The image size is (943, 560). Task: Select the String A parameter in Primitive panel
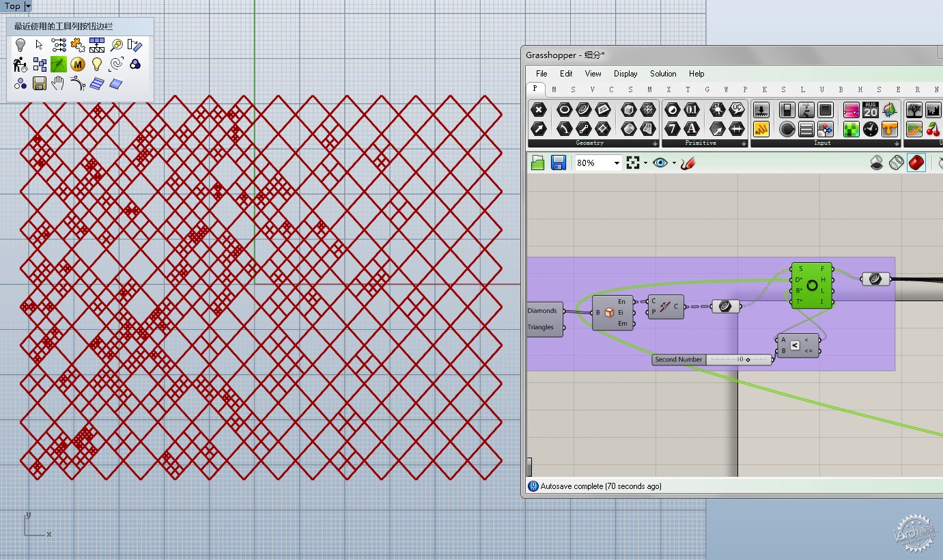[x=692, y=128]
